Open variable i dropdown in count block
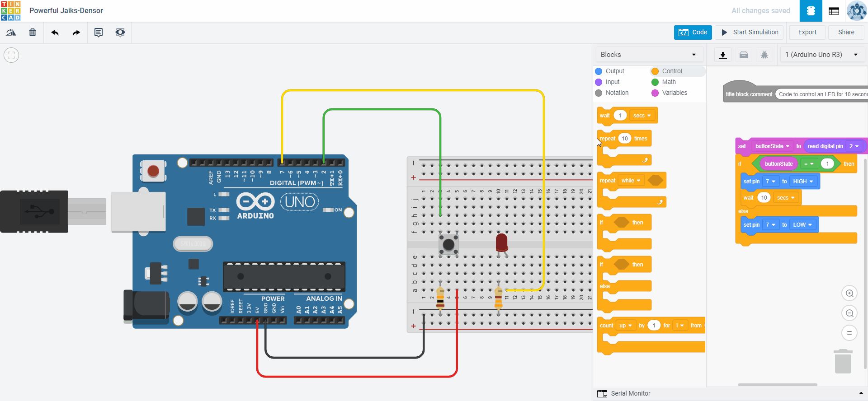 pos(679,326)
